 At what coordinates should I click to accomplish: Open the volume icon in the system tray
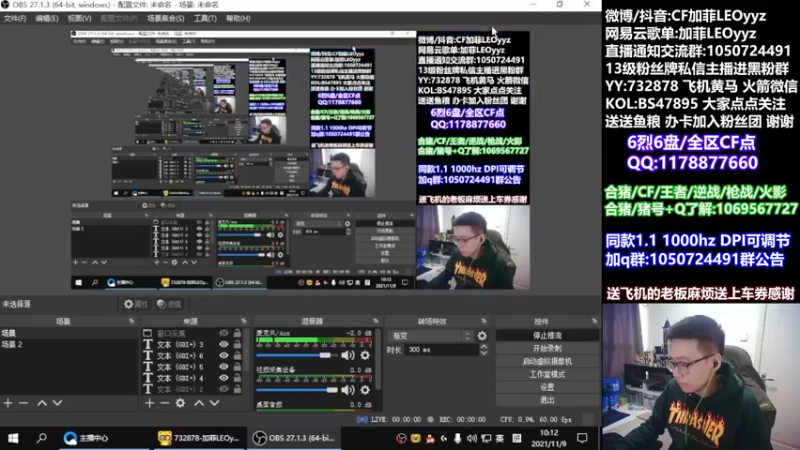pyautogui.click(x=471, y=438)
